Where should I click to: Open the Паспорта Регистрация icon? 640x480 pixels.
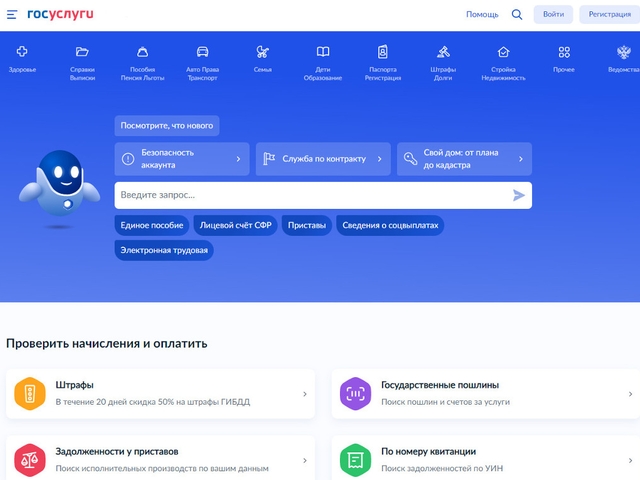click(x=383, y=52)
